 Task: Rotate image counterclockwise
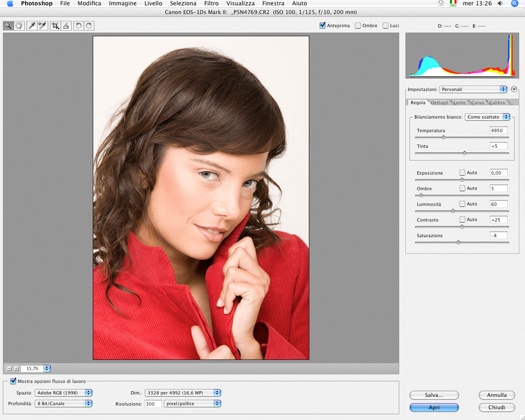click(x=78, y=26)
